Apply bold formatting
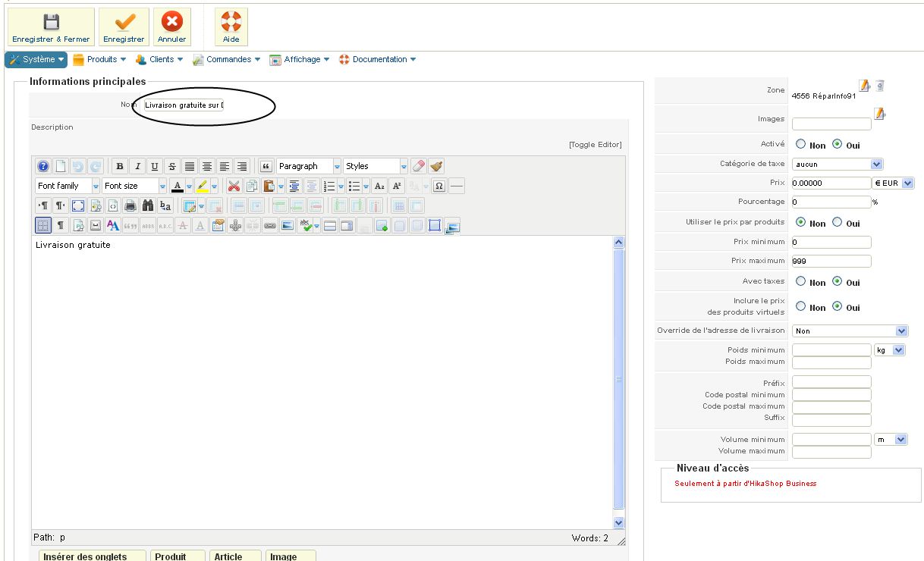This screenshot has height=561, width=924. (x=120, y=166)
